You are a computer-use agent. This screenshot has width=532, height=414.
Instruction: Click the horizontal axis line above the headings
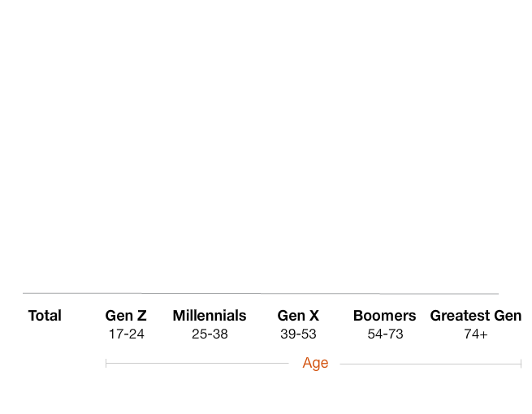tap(260, 293)
